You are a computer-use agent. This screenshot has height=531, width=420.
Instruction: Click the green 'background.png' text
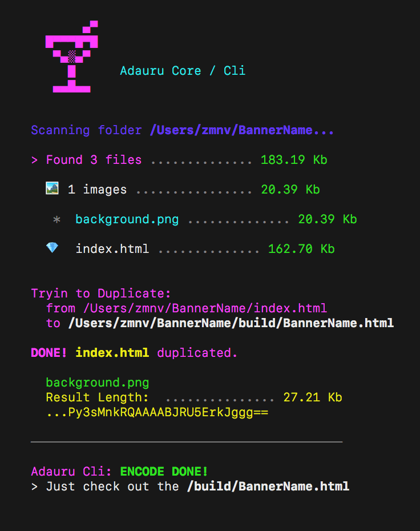(x=98, y=383)
